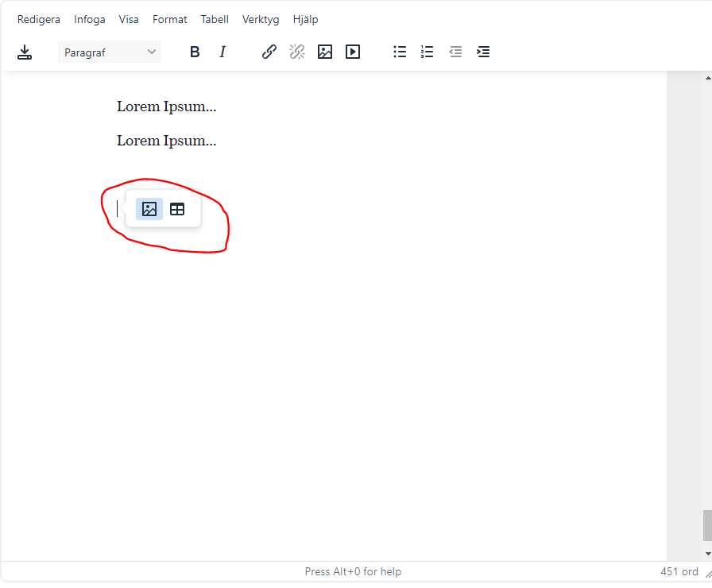712x588 pixels.
Task: Insert table from quick popup toolbar
Action: 177,209
